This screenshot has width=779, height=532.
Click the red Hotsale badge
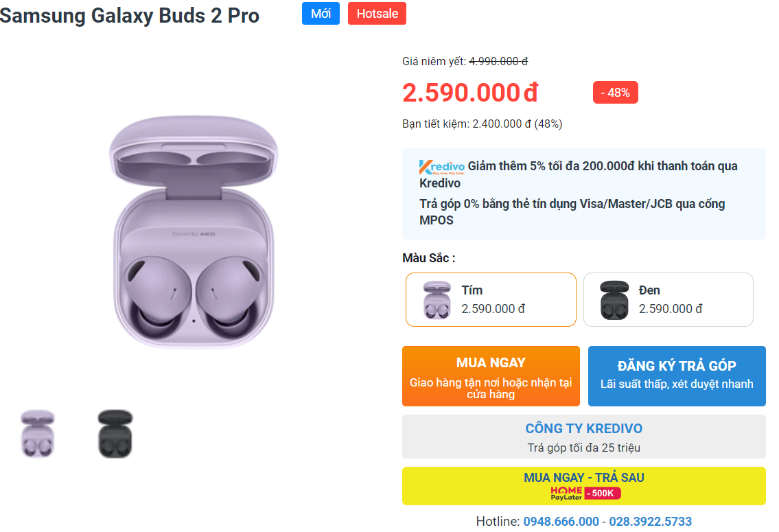point(377,14)
